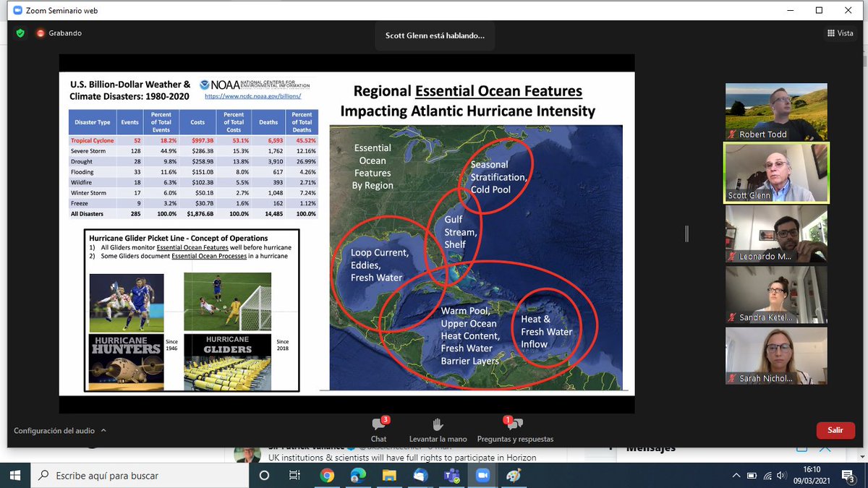Open Microsoft Edge from the taskbar
868x488 pixels.
(x=358, y=475)
